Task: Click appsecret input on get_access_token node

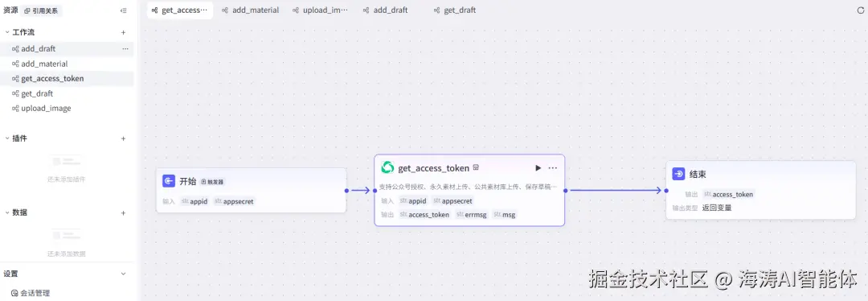Action: pyautogui.click(x=453, y=200)
